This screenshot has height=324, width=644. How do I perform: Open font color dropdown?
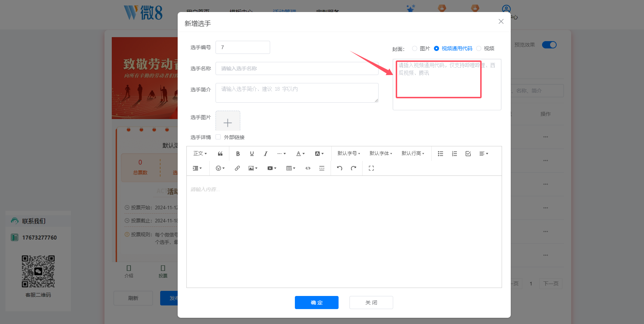tap(300, 154)
